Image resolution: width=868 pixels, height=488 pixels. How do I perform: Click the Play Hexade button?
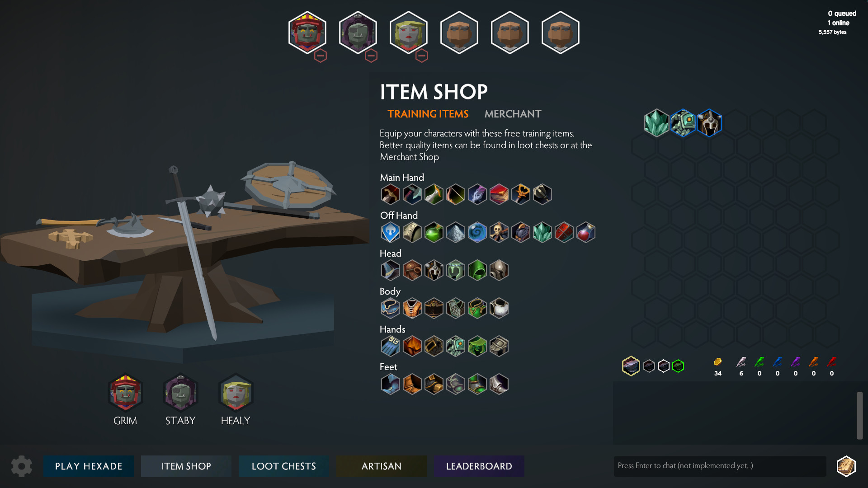[89, 466]
